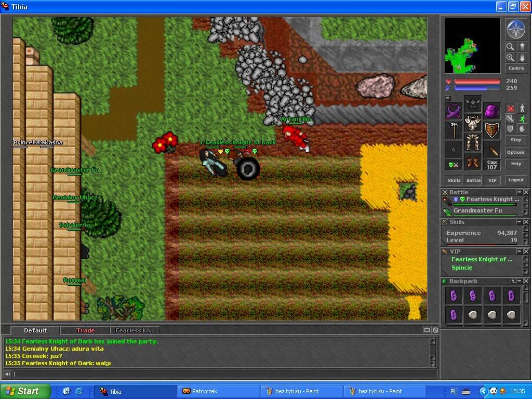532x399 pixels.
Task: Click the Stop button
Action: click(516, 140)
